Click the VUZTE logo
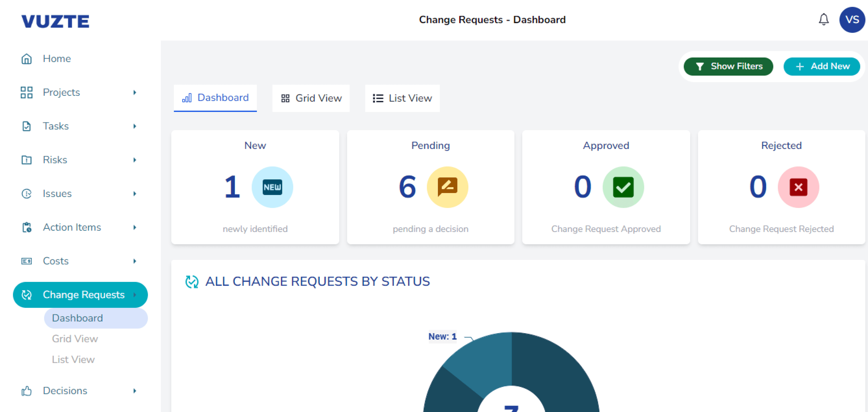 tap(55, 21)
